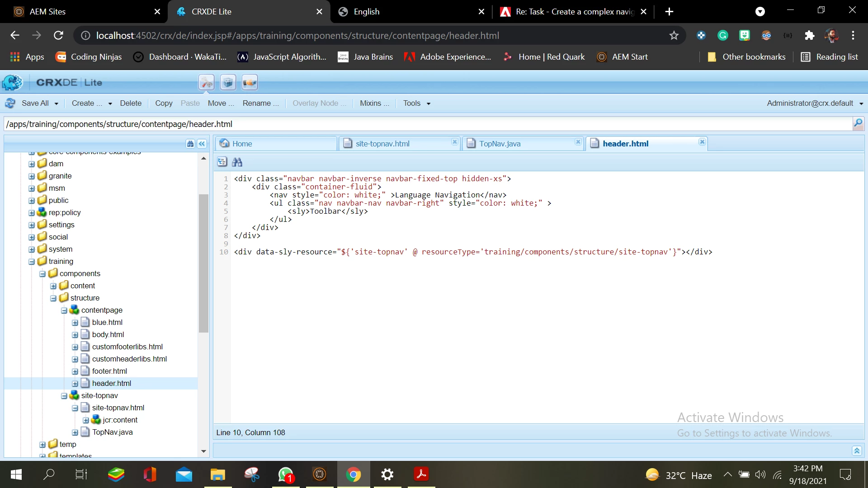Open Package Manager cube icon
This screenshot has height=488, width=868.
coord(228,83)
